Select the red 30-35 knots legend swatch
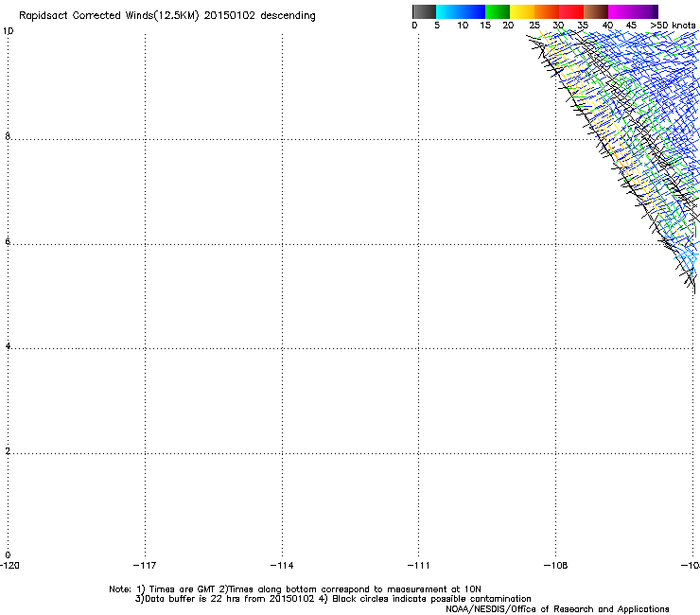The width and height of the screenshot is (700, 615). 571,11
